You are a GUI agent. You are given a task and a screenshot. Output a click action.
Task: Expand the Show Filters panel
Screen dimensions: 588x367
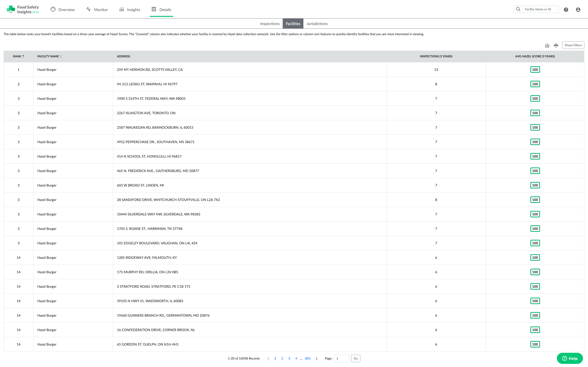(x=573, y=45)
